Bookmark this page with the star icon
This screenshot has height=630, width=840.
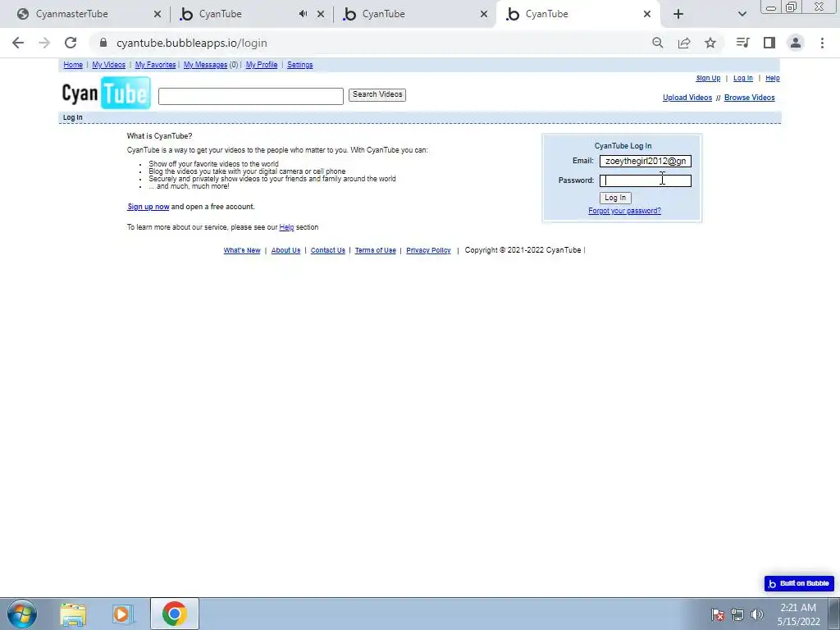(710, 43)
